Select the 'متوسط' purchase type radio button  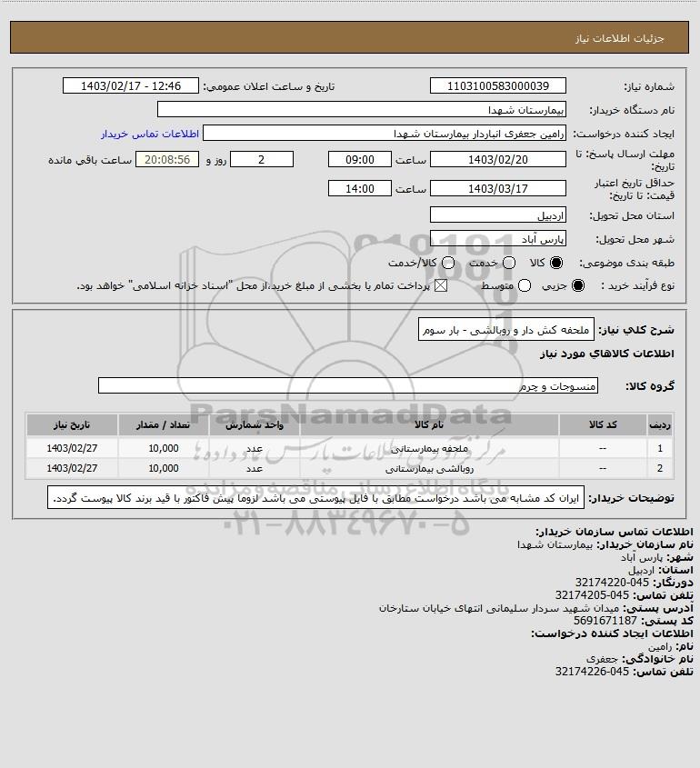(525, 285)
